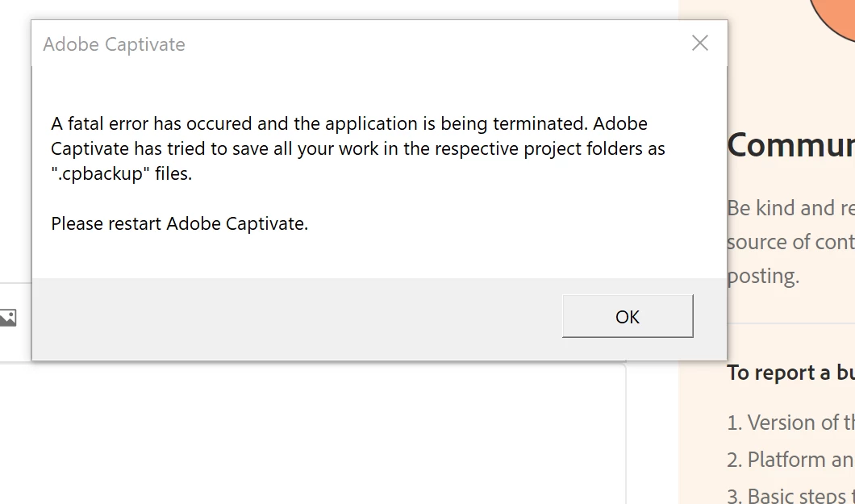Click the "posting." text in sidebar
The width and height of the screenshot is (855, 504).
tap(763, 276)
